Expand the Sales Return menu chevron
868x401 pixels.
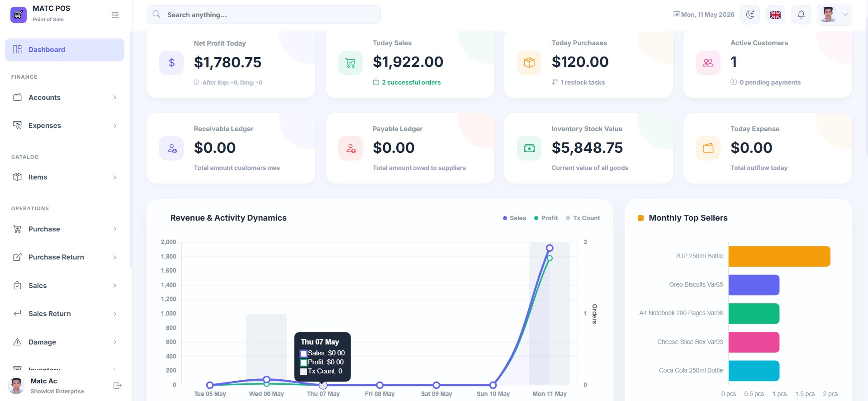point(115,314)
